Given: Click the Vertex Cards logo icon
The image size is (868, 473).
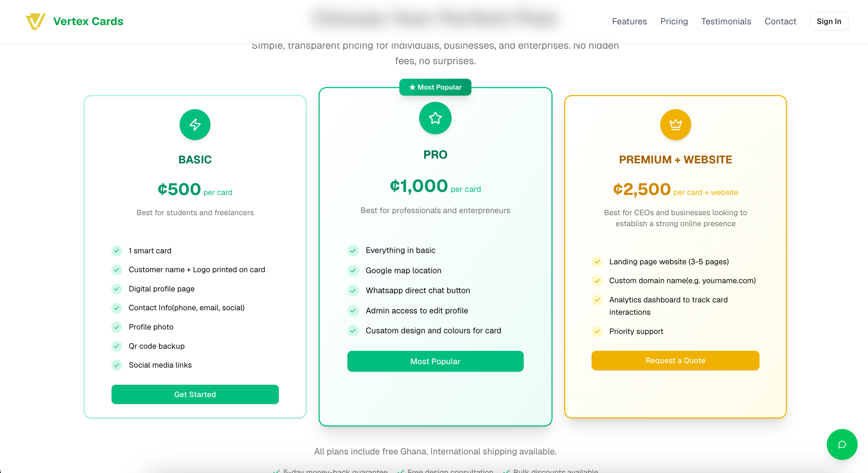Looking at the screenshot, I should [36, 21].
